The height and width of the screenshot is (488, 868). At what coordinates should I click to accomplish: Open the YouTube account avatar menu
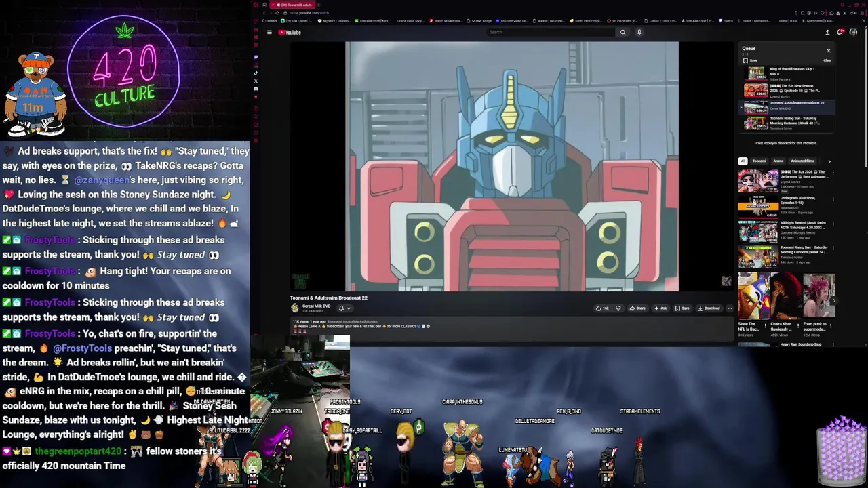coord(853,32)
